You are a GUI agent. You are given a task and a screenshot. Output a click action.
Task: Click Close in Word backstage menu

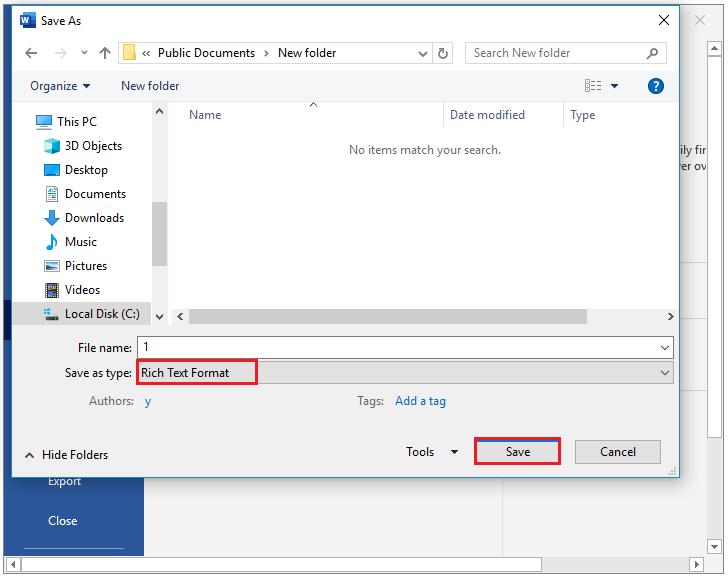pyautogui.click(x=63, y=521)
